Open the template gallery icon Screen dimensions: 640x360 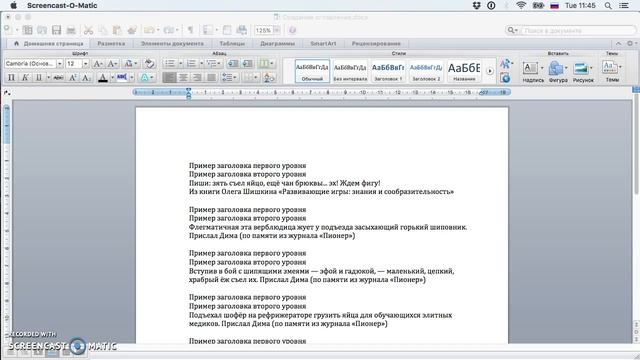click(x=27, y=30)
